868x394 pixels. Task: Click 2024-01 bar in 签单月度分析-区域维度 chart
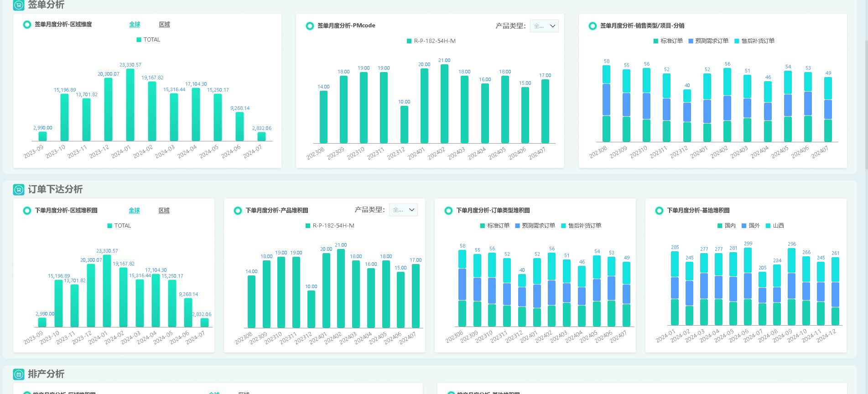[x=130, y=105]
